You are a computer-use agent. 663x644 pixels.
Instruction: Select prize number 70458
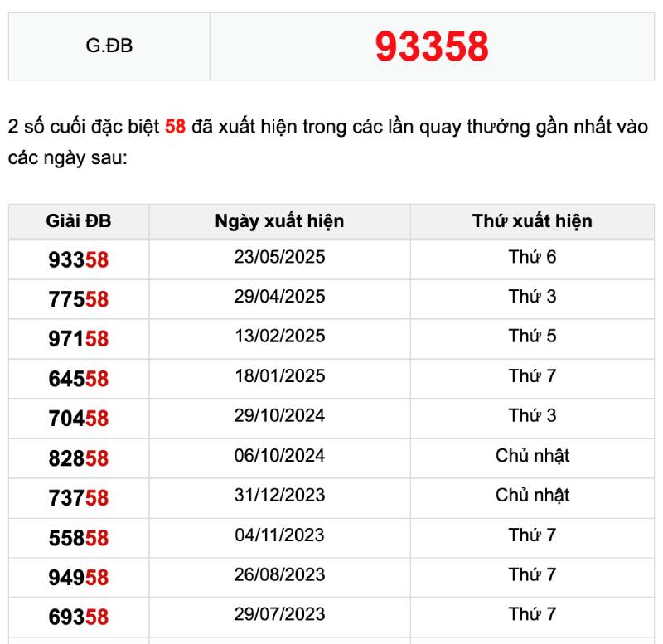tap(79, 419)
